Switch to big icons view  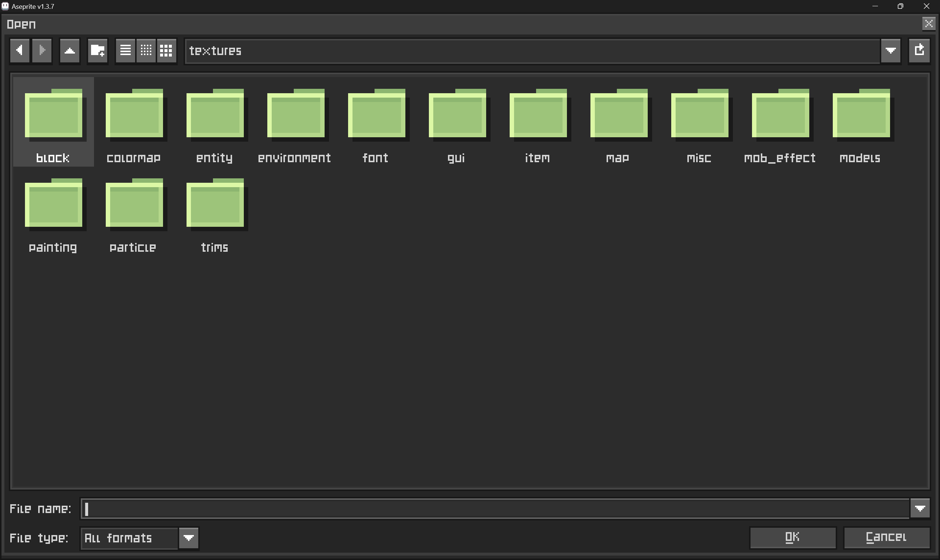click(x=166, y=50)
